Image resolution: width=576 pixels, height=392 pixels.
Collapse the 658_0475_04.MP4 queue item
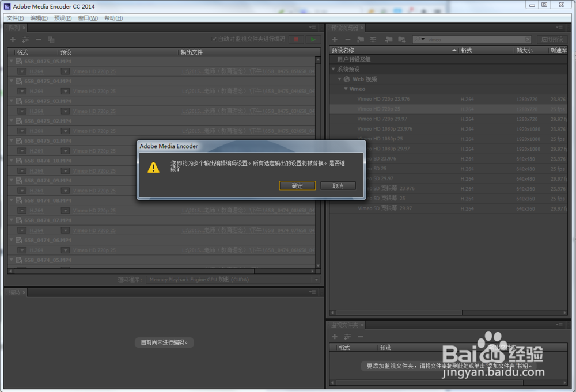[x=12, y=81]
